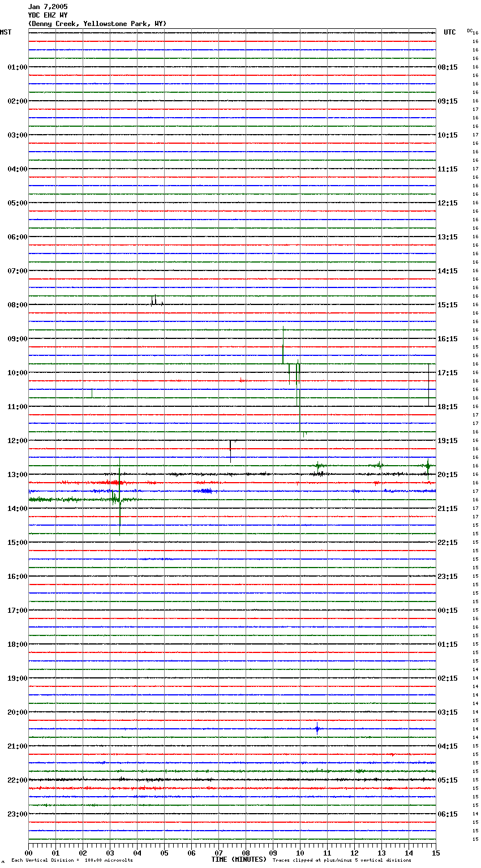
Task: Click the '05' minute tick label
Action: [x=164, y=853]
